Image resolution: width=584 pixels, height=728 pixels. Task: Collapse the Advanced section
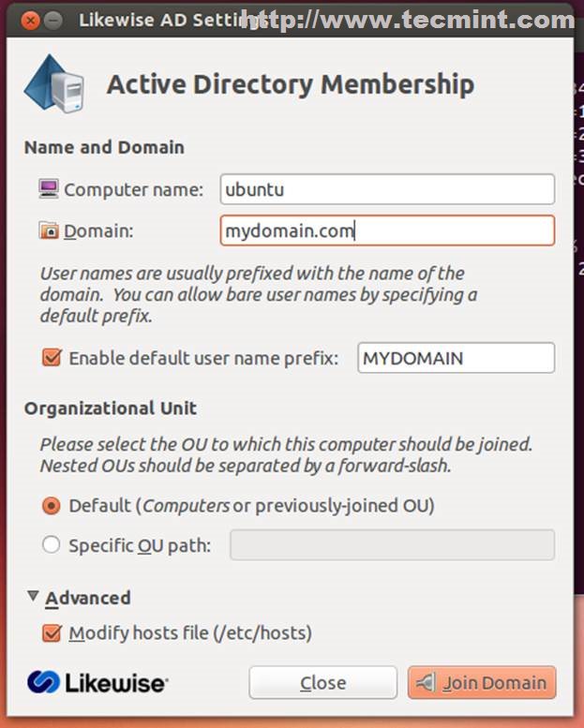34,596
